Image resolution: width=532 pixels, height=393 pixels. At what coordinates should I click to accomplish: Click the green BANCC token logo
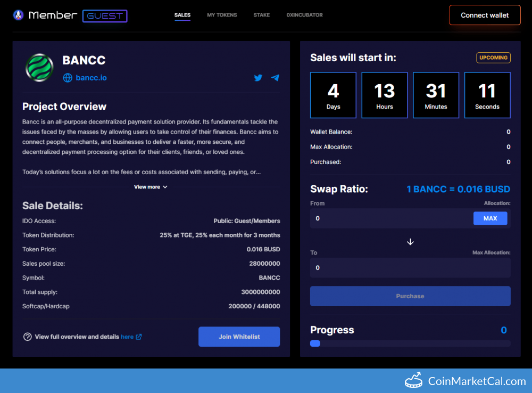pos(39,68)
